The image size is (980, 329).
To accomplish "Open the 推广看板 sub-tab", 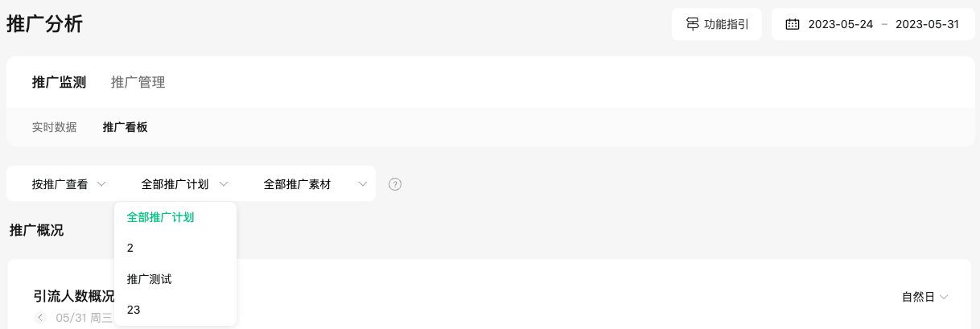I will click(x=125, y=127).
